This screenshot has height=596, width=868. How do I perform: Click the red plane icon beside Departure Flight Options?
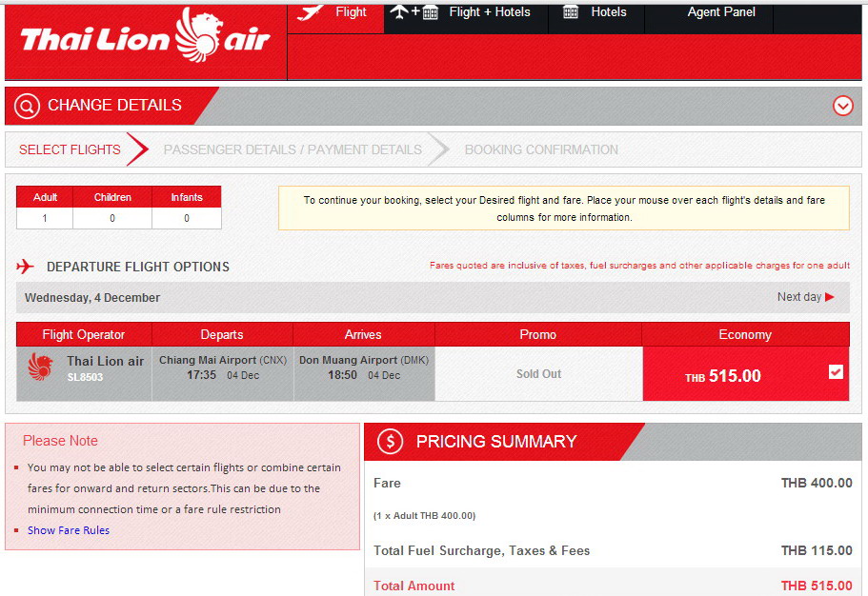pyautogui.click(x=26, y=267)
